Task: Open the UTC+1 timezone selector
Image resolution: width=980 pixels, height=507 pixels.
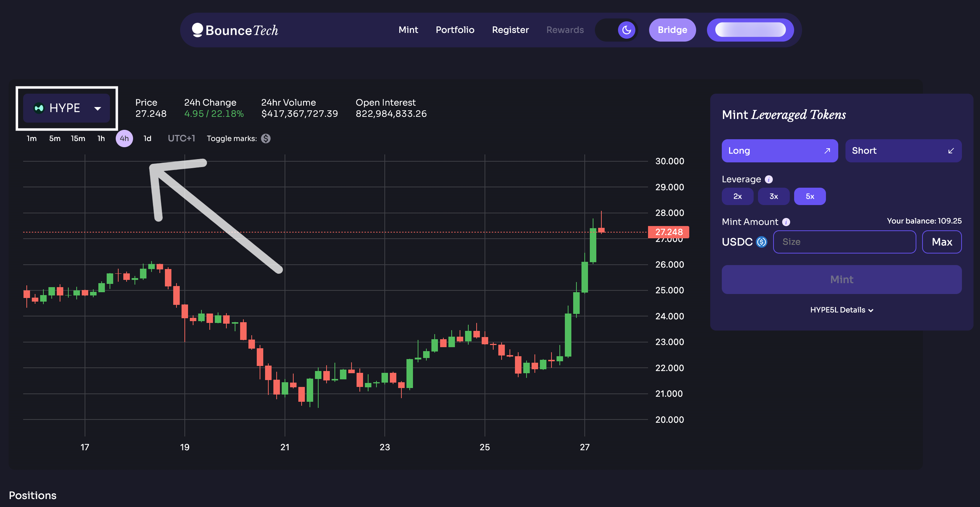Action: click(181, 139)
